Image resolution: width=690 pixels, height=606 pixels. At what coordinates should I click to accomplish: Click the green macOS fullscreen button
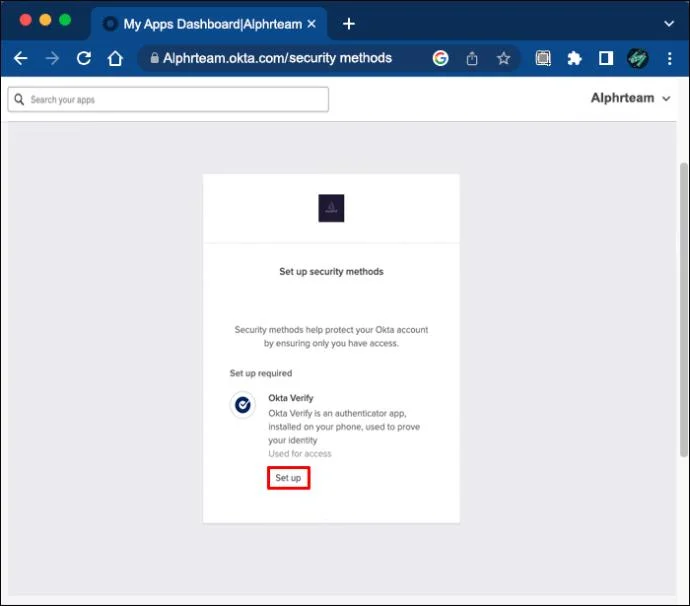tap(65, 20)
